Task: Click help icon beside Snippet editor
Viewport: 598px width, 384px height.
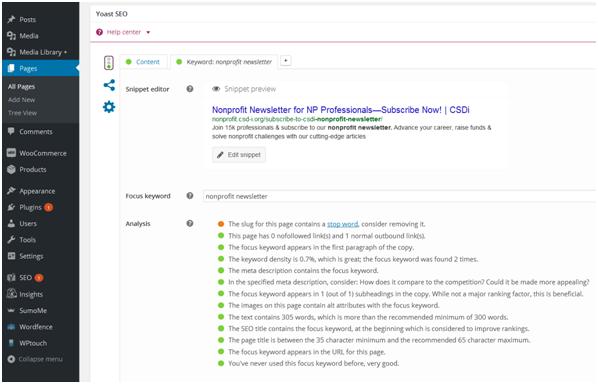Action: [190, 89]
